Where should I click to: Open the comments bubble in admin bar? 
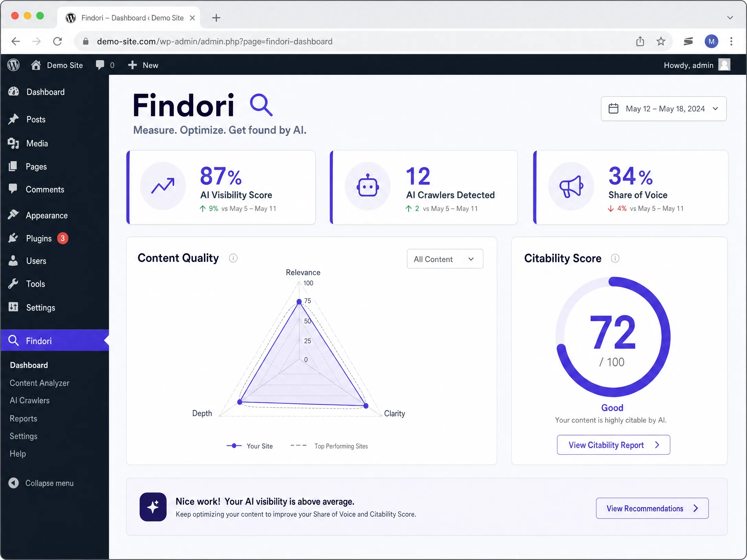[100, 65]
